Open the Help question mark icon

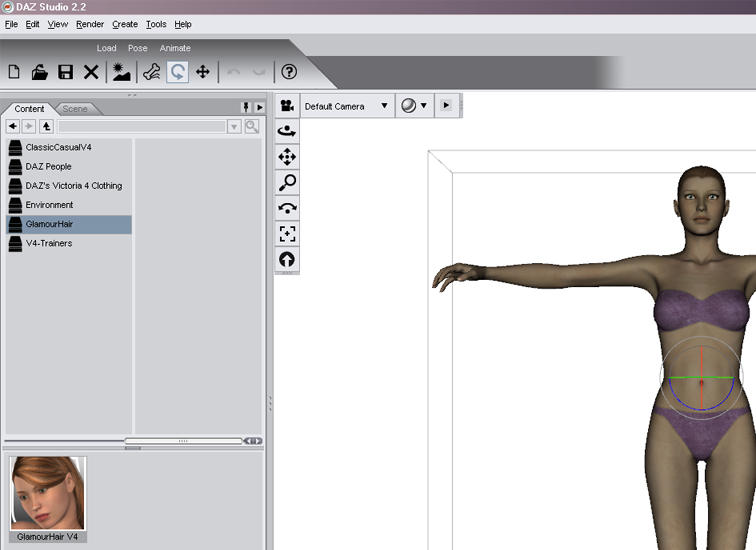pyautogui.click(x=289, y=72)
